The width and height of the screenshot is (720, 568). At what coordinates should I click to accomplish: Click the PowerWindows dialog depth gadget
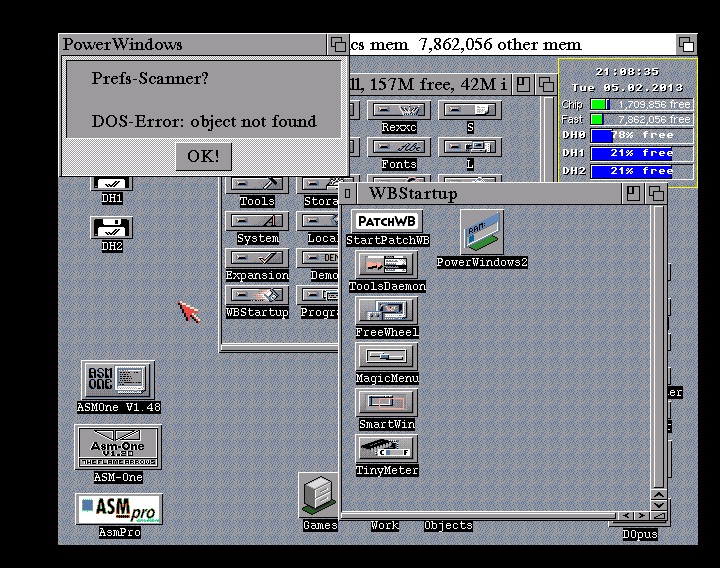coord(338,44)
